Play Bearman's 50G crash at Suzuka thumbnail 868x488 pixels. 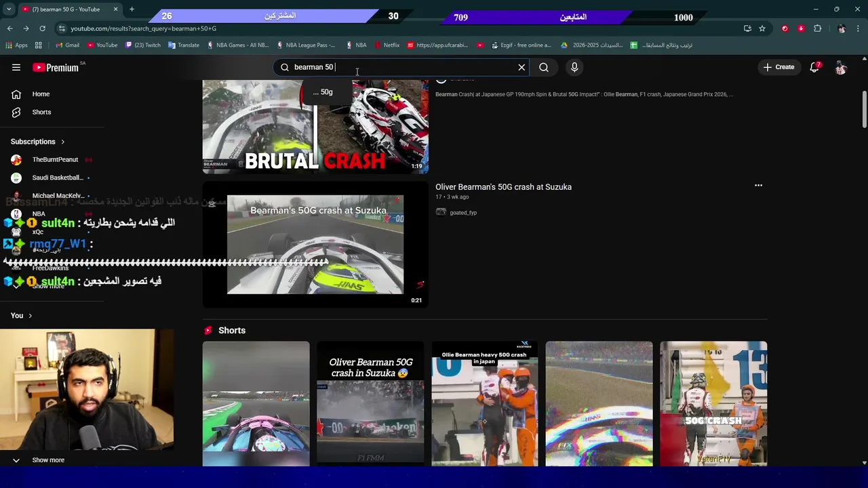[x=315, y=245]
